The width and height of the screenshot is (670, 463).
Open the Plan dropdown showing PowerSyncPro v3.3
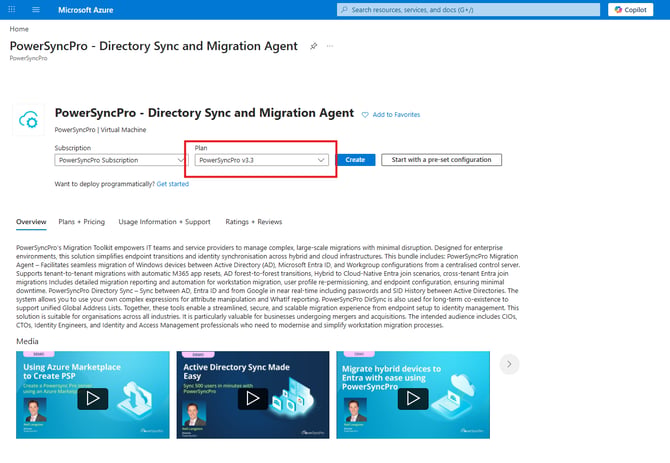[262, 160]
